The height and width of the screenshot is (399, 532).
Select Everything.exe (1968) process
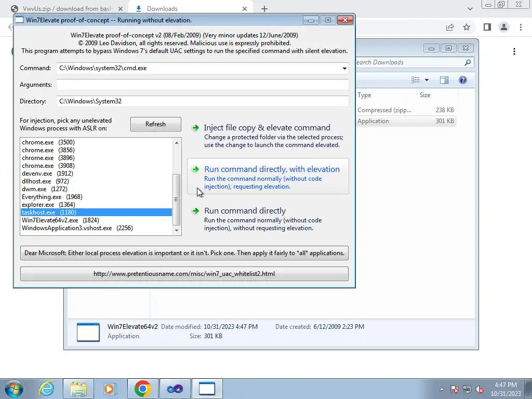[x=96, y=197]
